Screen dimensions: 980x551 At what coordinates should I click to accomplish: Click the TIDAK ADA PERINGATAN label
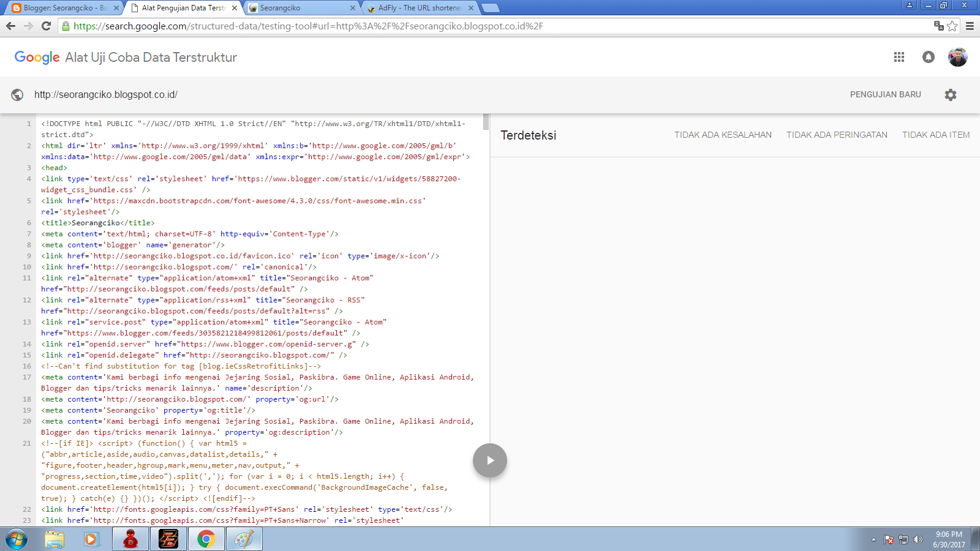point(837,135)
